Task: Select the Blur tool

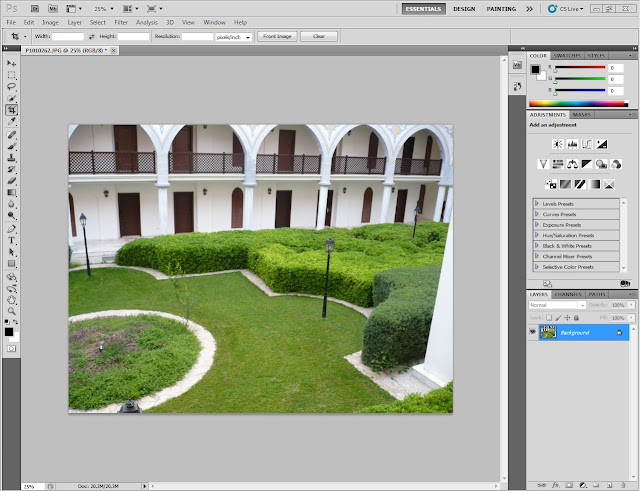Action: pos(11,204)
